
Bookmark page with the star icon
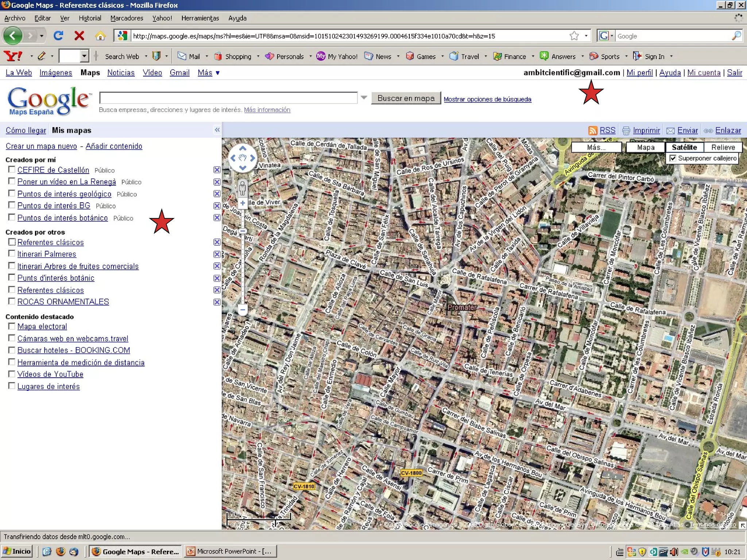[x=574, y=36]
